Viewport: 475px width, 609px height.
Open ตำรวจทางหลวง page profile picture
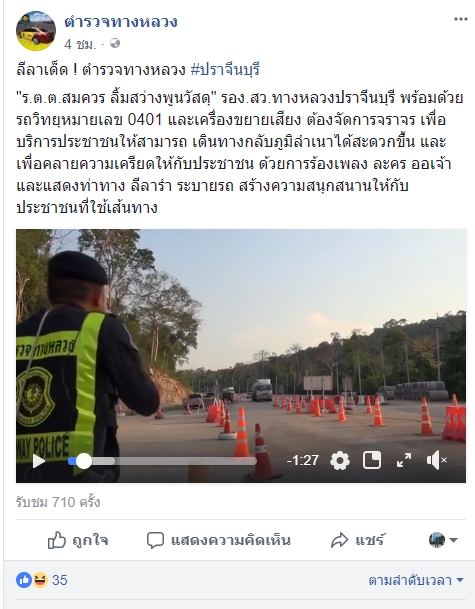(36, 31)
